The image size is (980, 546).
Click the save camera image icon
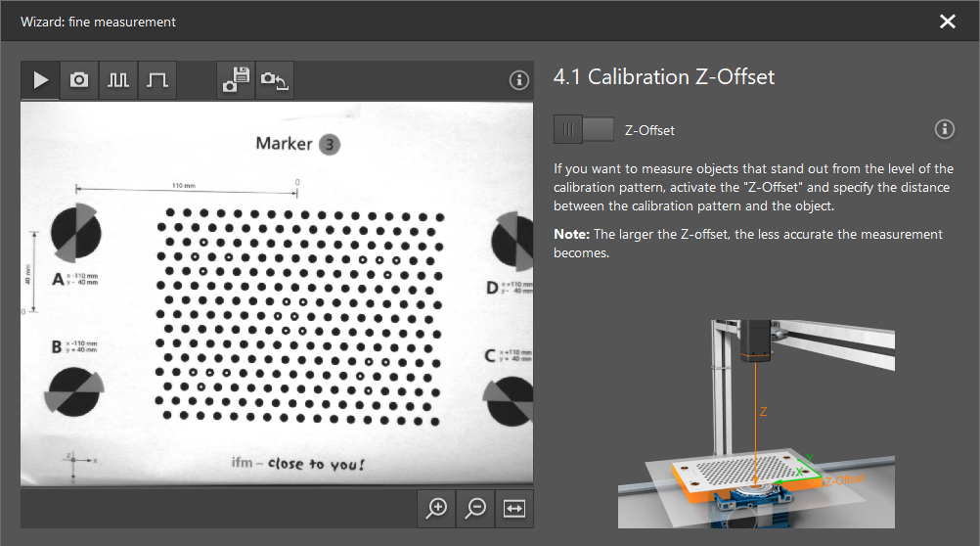click(236, 80)
